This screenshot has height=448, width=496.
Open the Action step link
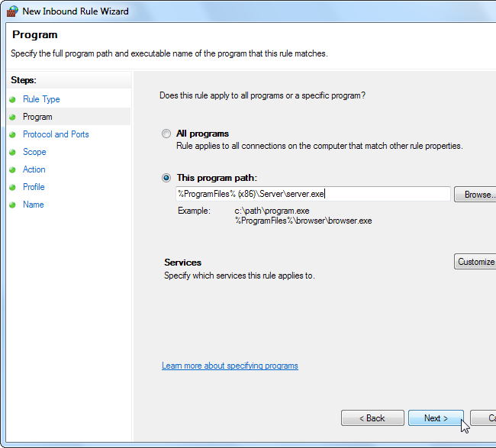pos(34,169)
